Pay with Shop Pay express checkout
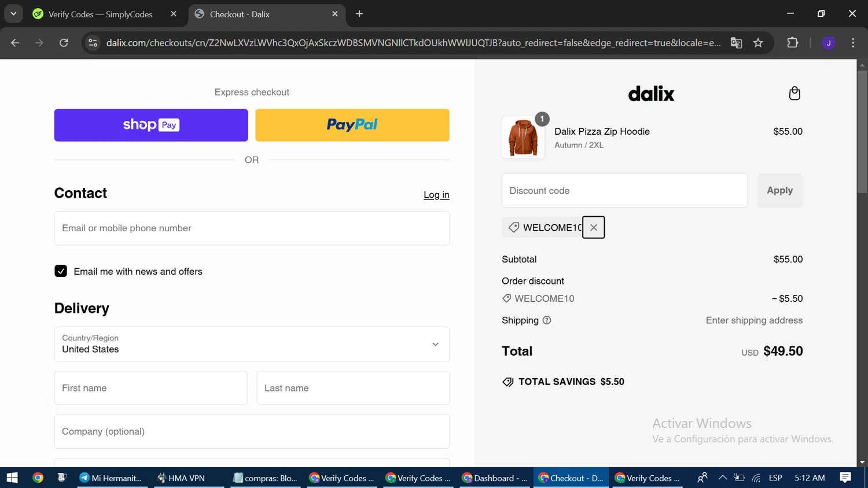 (x=151, y=125)
